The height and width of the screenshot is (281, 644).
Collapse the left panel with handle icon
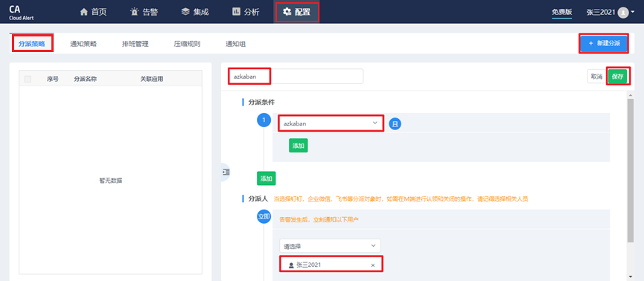tap(226, 172)
